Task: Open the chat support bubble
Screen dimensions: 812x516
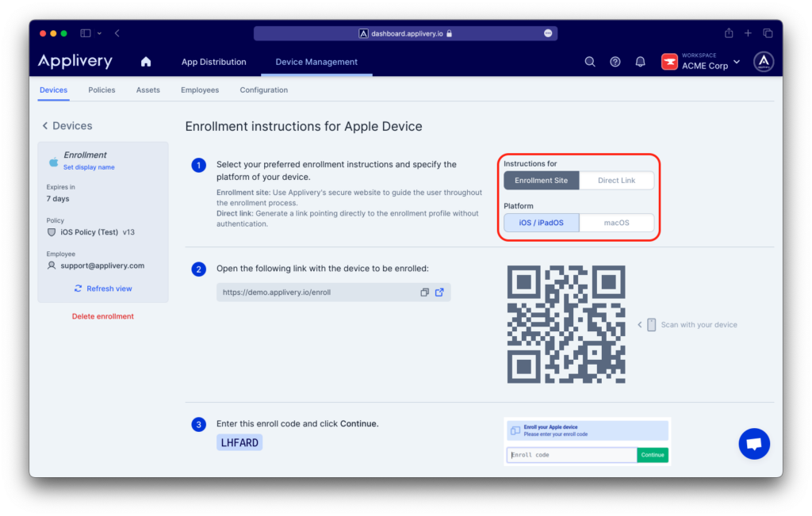Action: [754, 444]
